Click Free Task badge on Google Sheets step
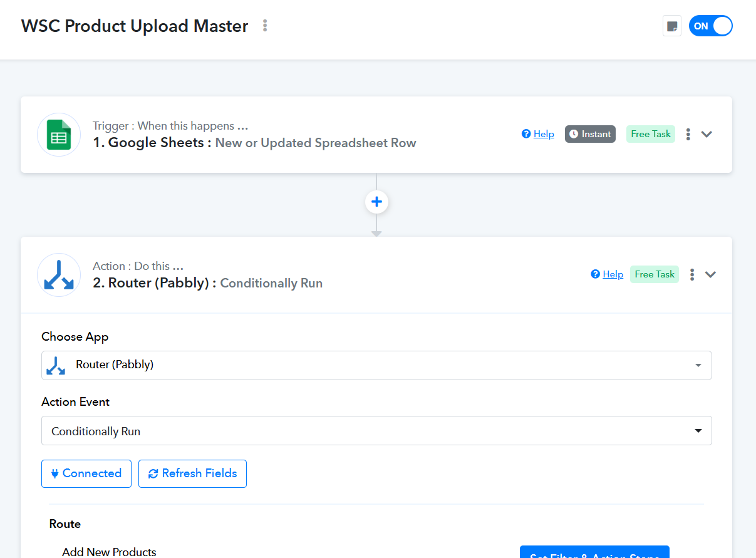The height and width of the screenshot is (558, 756). (x=651, y=134)
